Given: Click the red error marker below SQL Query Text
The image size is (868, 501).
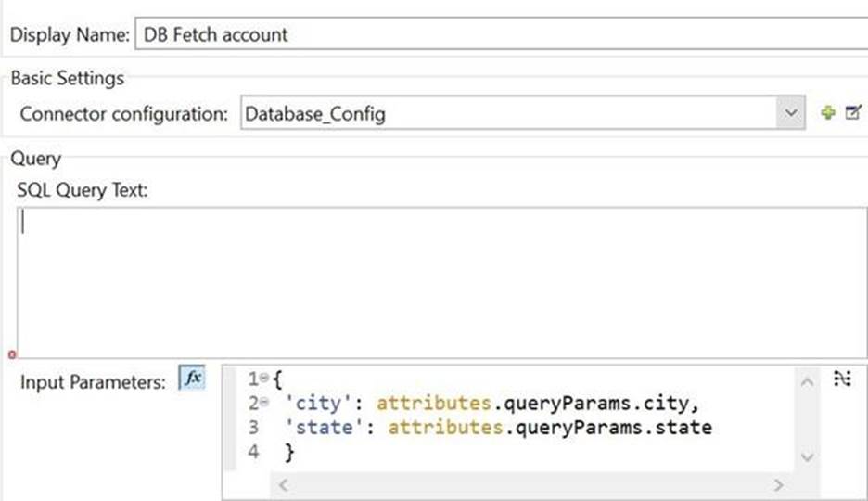Looking at the screenshot, I should pos(12,354).
